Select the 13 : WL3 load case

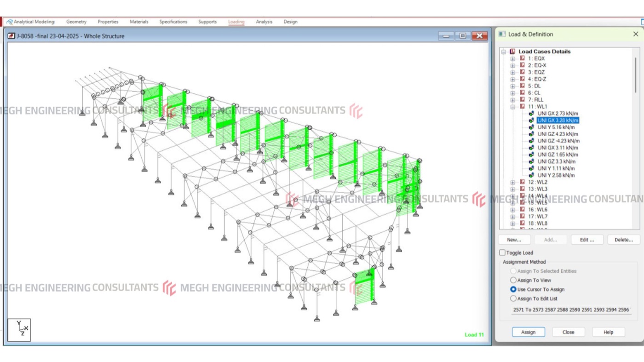tap(538, 189)
